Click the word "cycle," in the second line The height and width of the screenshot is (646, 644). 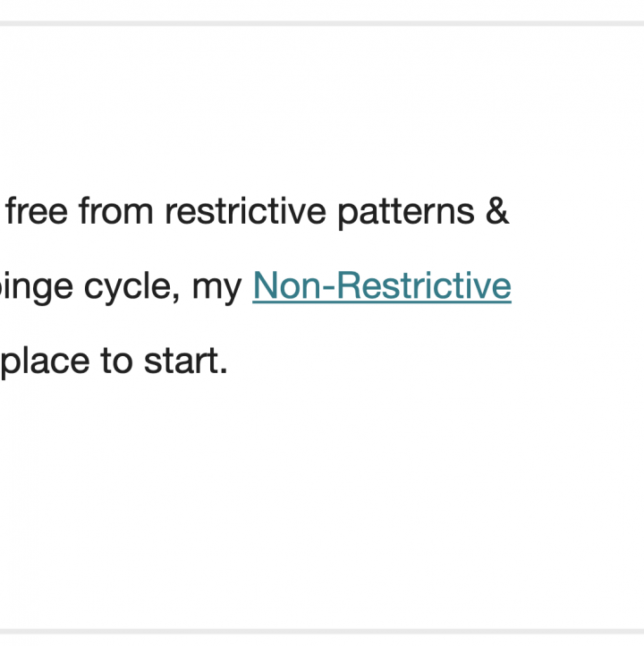coord(131,288)
